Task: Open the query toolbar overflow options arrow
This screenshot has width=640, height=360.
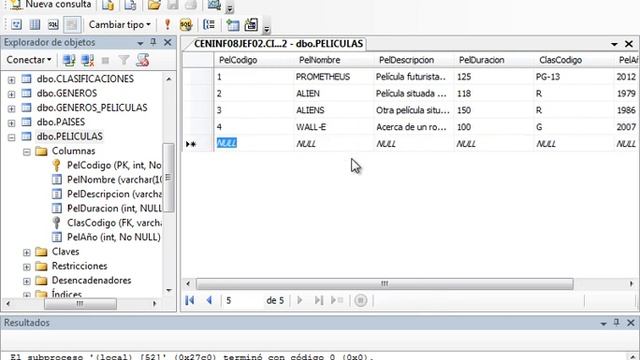Action: tap(267, 29)
